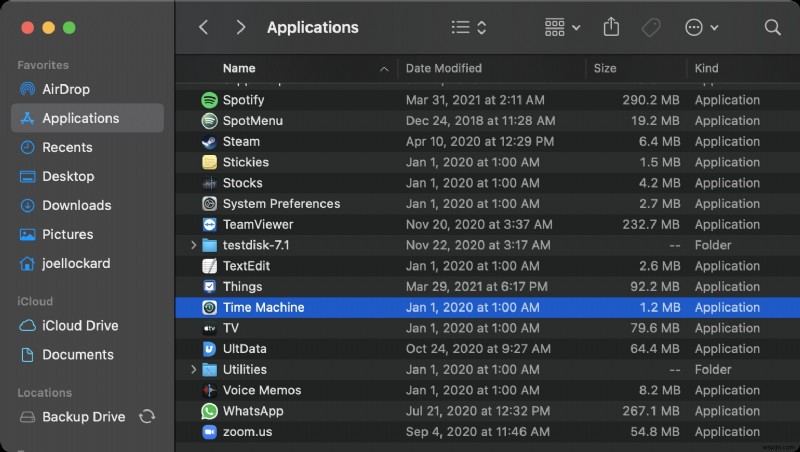Click the Share toolbar icon
800x452 pixels.
point(611,27)
